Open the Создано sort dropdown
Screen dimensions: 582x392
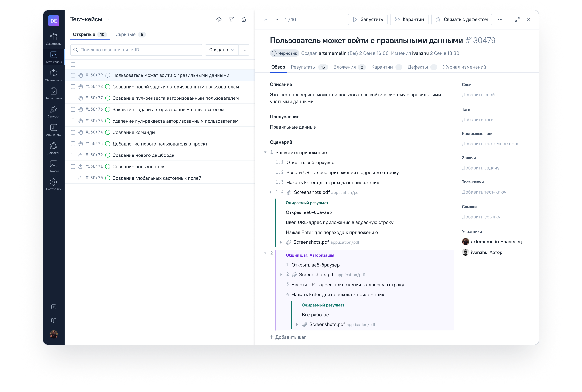pos(221,50)
